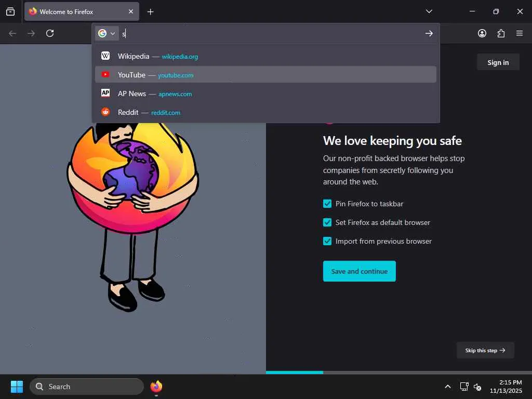Open the Firefox View tab list icon
Image resolution: width=532 pixels, height=399 pixels.
[10, 11]
